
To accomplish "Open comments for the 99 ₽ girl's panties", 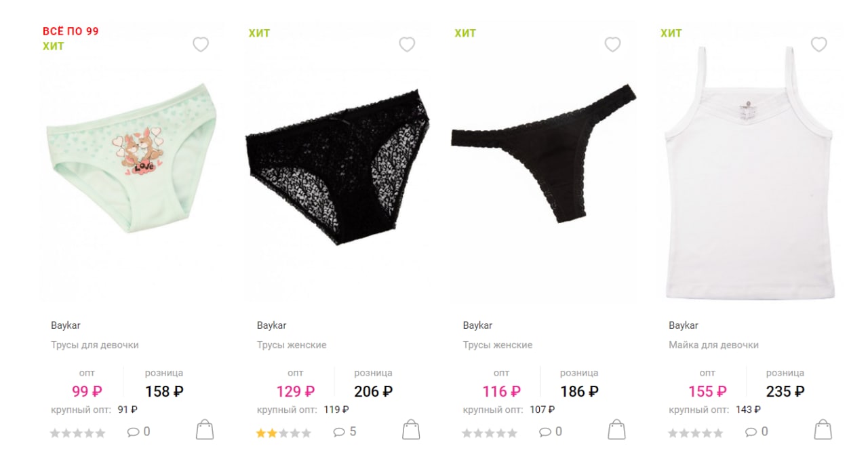I will click(138, 432).
